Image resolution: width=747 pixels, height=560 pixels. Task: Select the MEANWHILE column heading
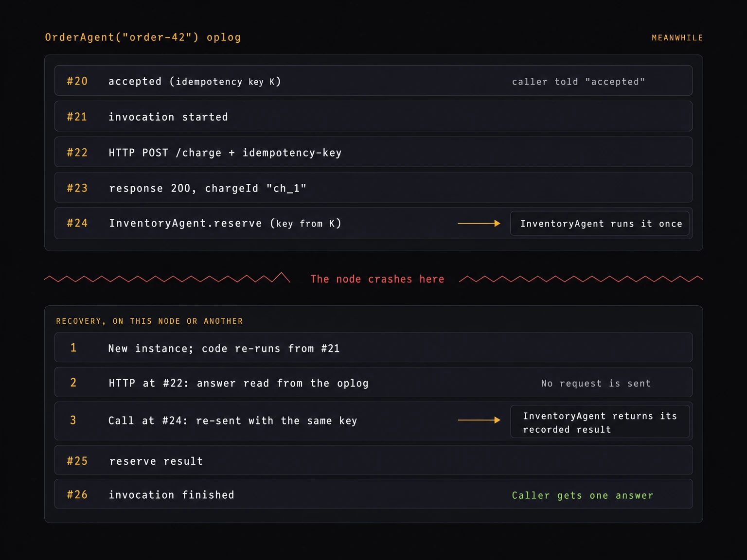[x=677, y=38]
